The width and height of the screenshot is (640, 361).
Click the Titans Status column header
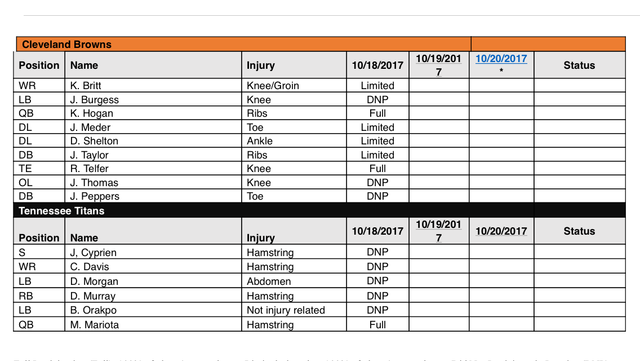pyautogui.click(x=579, y=231)
